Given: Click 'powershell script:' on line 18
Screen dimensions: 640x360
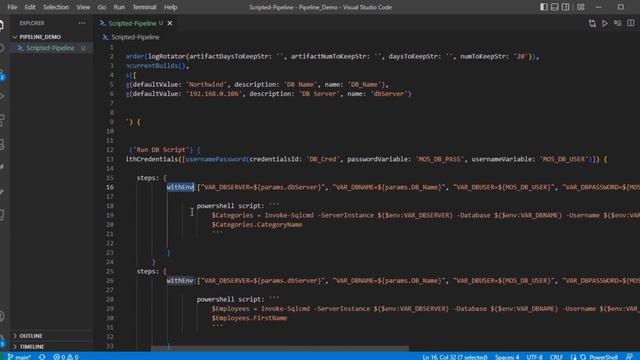Looking at the screenshot, I should (x=230, y=206).
